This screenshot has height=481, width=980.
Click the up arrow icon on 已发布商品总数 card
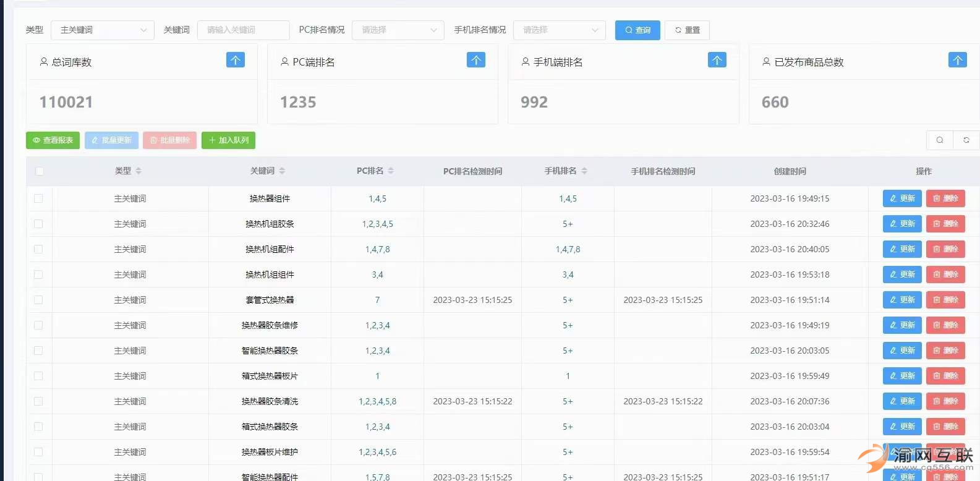(x=957, y=60)
